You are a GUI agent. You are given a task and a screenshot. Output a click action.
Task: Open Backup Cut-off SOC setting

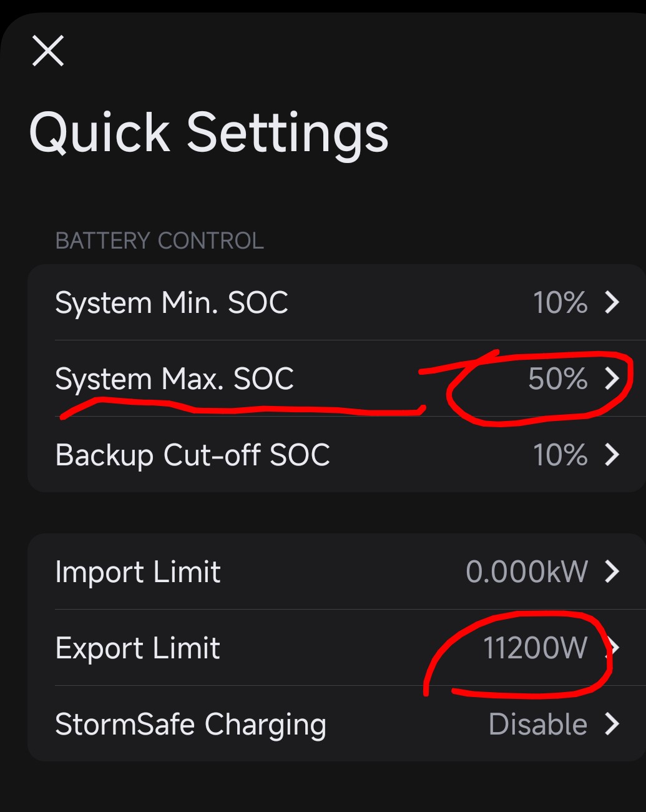pos(192,455)
